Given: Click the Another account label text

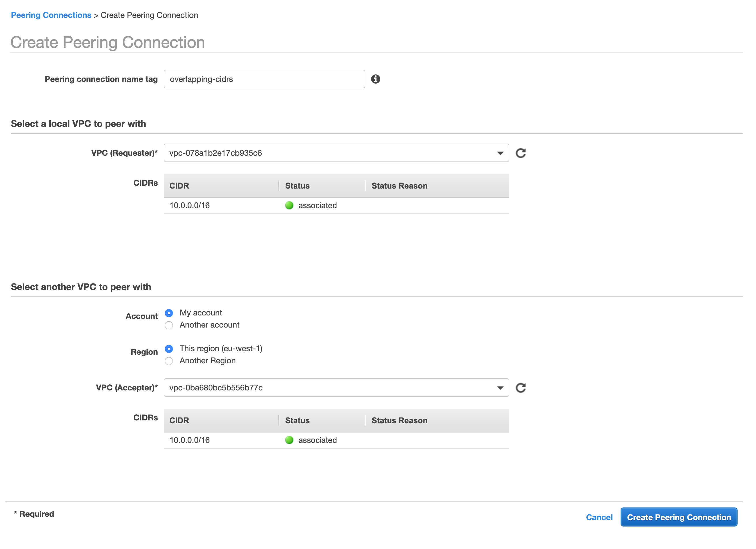Looking at the screenshot, I should pos(209,325).
